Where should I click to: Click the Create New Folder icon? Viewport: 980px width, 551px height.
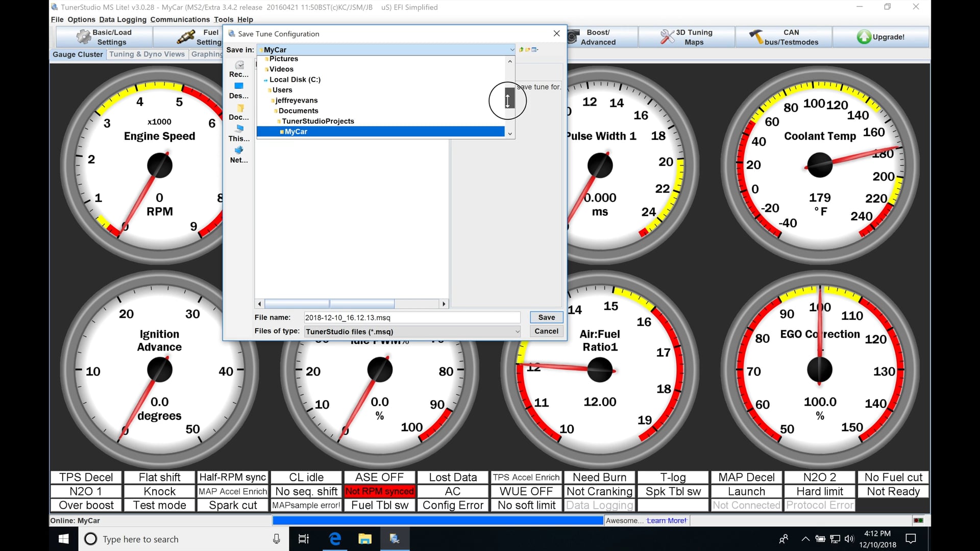click(528, 49)
